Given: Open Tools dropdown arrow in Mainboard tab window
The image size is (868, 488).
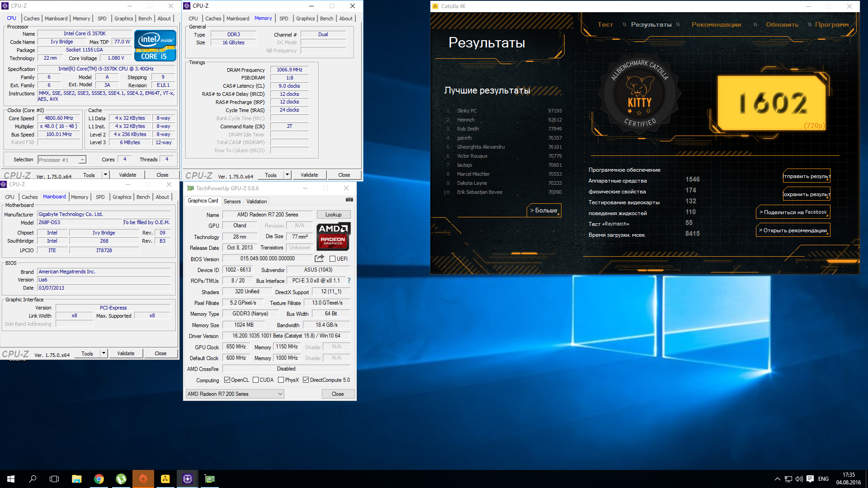Looking at the screenshot, I should [x=104, y=353].
